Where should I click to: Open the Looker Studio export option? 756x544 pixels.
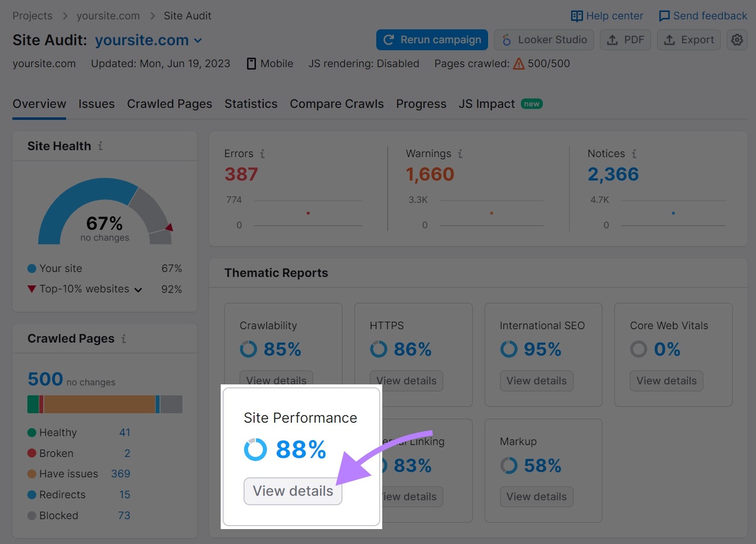pyautogui.click(x=544, y=40)
